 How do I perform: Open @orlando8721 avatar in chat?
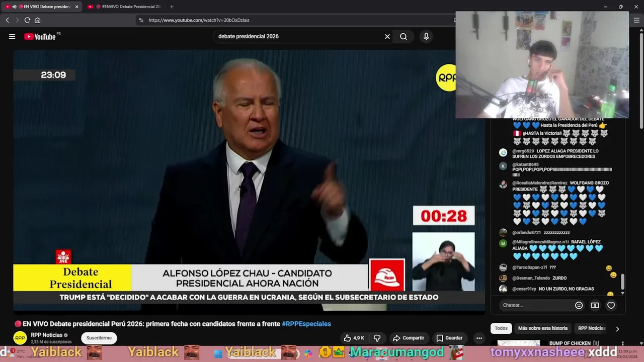coord(503,233)
